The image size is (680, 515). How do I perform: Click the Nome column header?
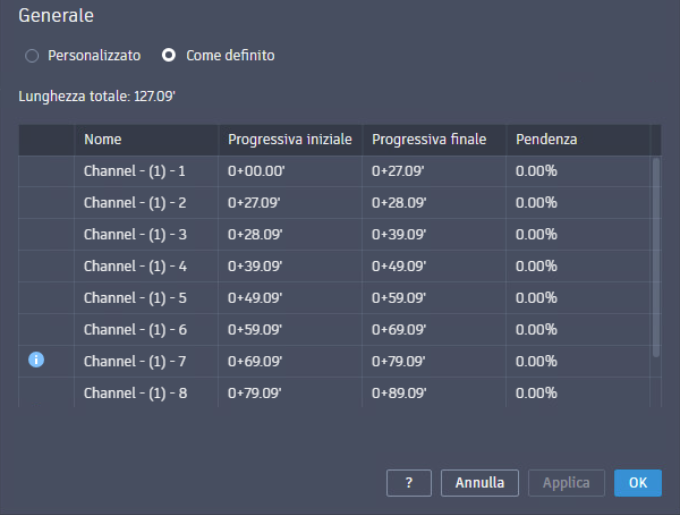click(103, 140)
